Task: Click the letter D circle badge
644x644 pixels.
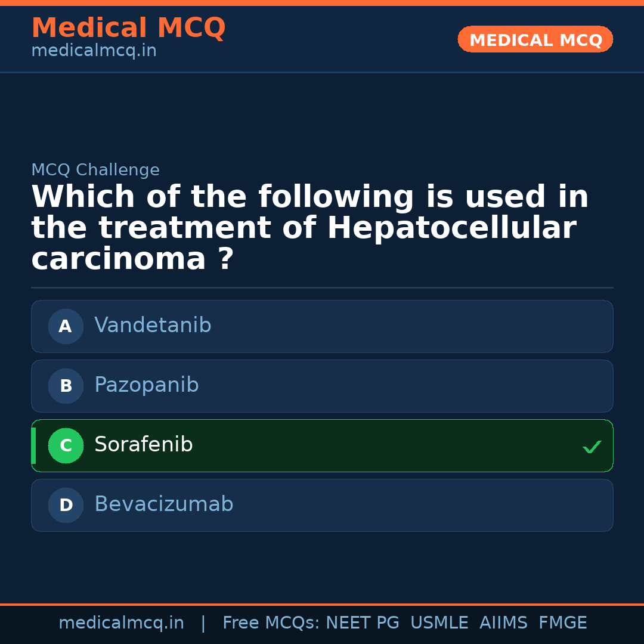Action: [x=66, y=505]
